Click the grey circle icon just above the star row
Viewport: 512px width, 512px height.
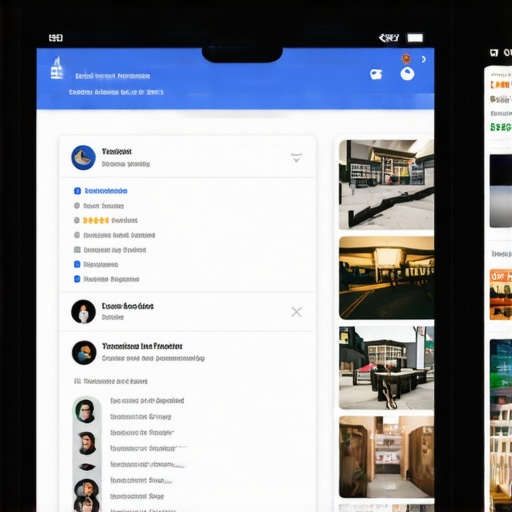coord(77,206)
